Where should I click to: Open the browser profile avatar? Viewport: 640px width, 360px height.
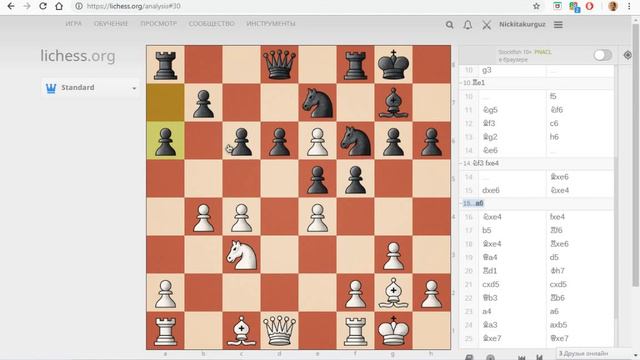click(613, 6)
